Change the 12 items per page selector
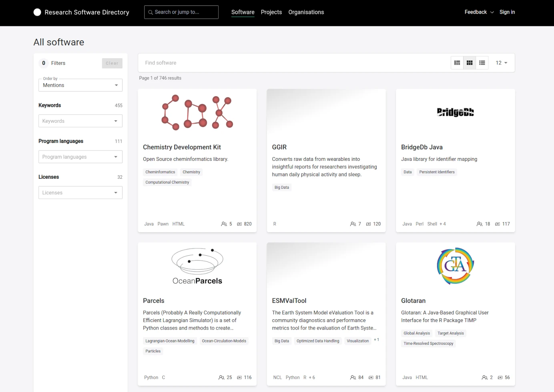The height and width of the screenshot is (392, 554). pyautogui.click(x=501, y=63)
